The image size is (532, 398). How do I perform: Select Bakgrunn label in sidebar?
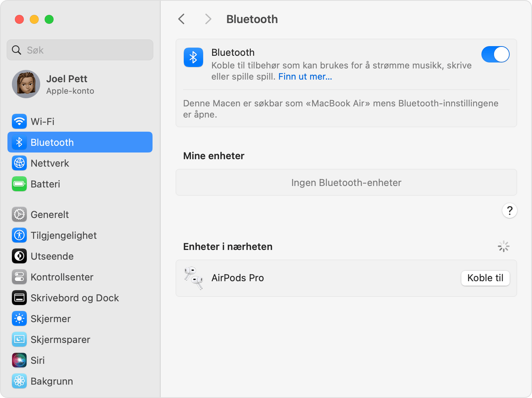click(x=52, y=381)
